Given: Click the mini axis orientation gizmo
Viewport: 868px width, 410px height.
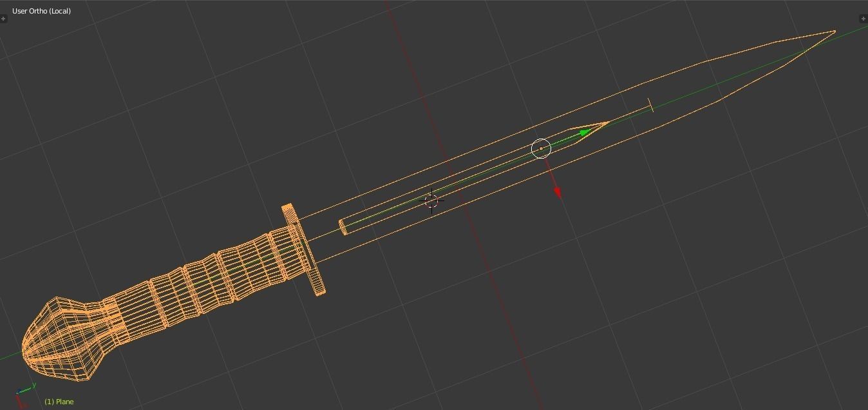Looking at the screenshot, I should click(24, 394).
